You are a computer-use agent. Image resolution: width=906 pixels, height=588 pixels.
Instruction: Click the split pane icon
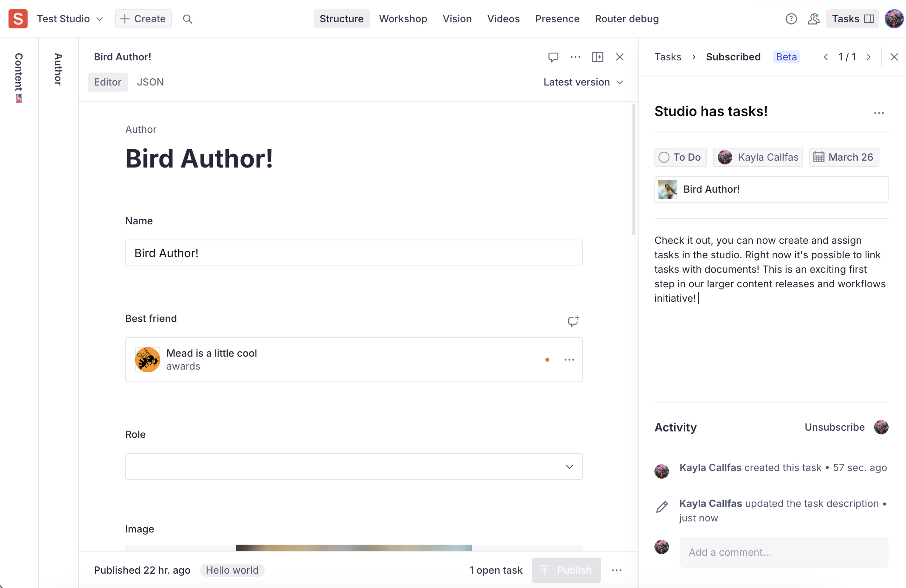597,57
